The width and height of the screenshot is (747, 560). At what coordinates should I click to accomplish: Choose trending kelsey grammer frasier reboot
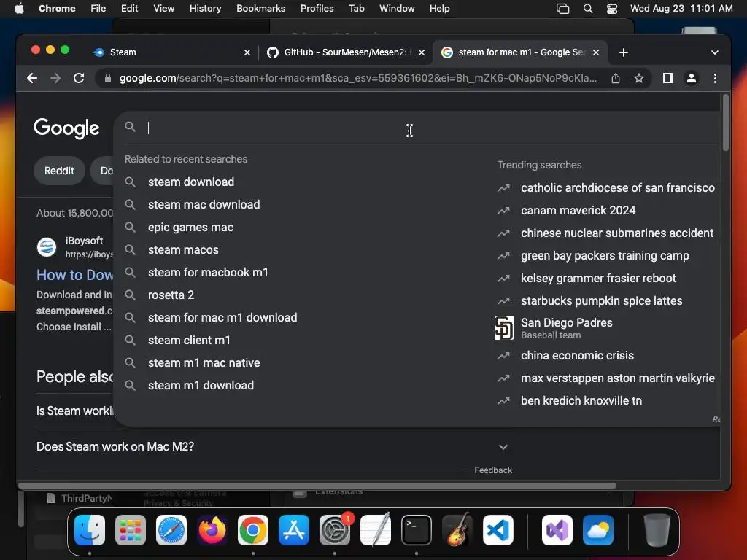coord(598,278)
